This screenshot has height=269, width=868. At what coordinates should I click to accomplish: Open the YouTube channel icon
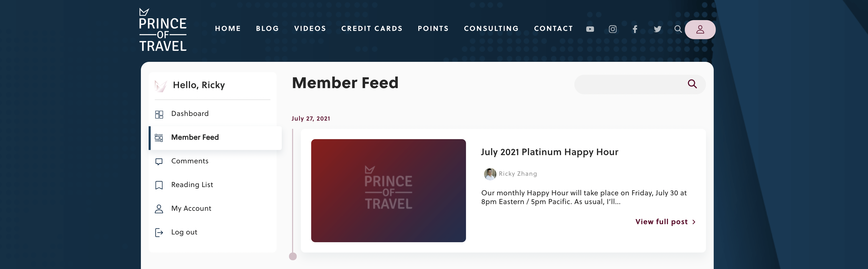point(590,29)
